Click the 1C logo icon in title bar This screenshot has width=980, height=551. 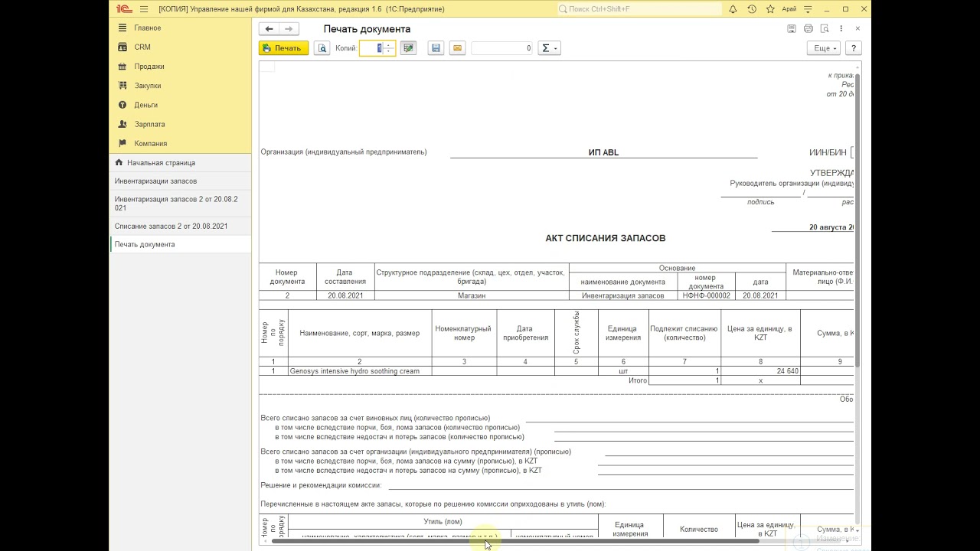point(123,9)
